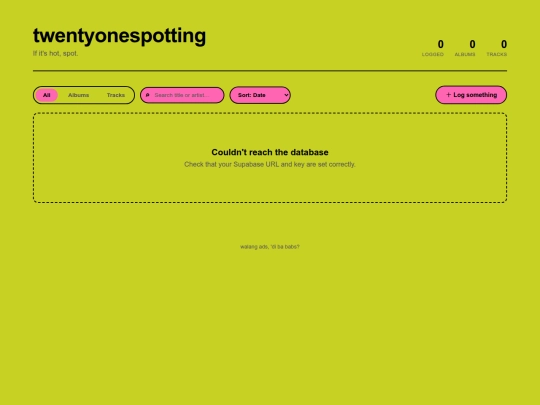Click the Albums count stat
540x405 pixels.
[x=465, y=48]
